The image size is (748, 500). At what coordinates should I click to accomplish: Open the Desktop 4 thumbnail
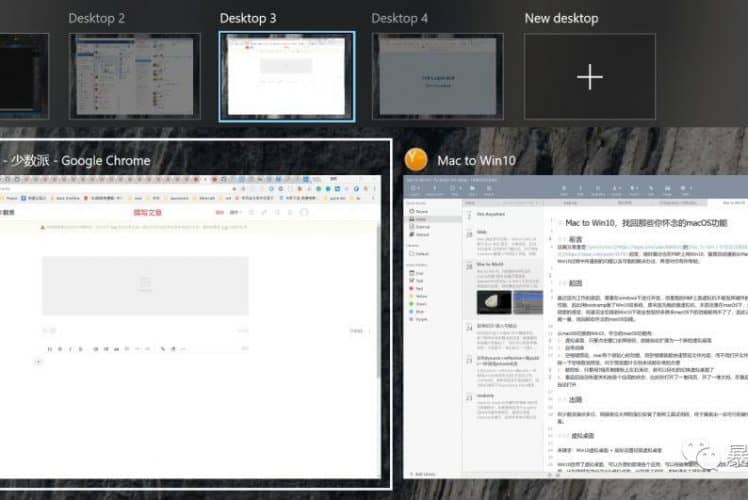pos(438,76)
